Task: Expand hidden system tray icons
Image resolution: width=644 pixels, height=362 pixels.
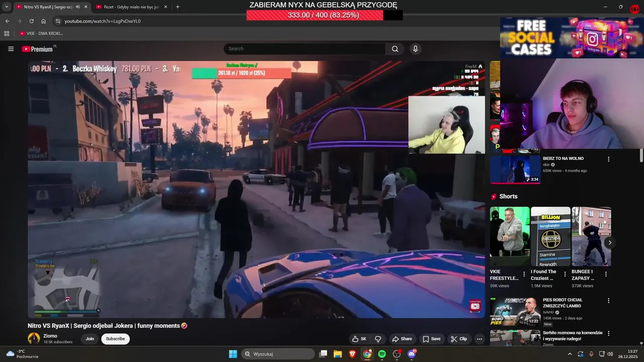Action: [x=570, y=354]
